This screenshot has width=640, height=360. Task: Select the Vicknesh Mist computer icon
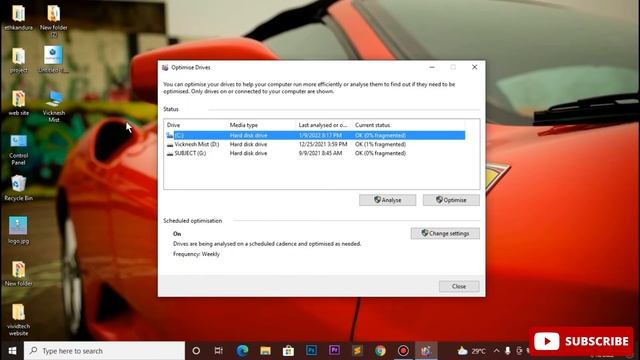coord(54,106)
